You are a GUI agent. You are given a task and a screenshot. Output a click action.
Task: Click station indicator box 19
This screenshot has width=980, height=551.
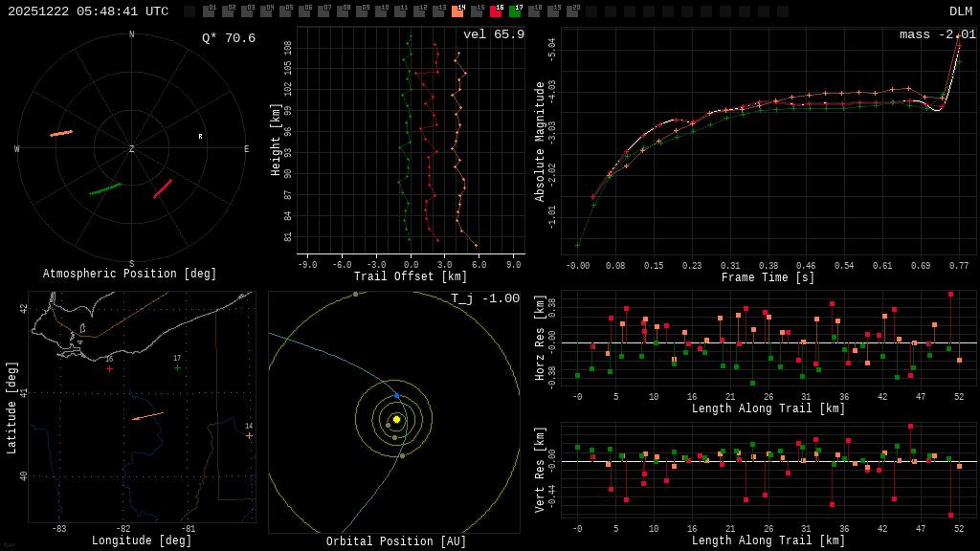pos(554,11)
